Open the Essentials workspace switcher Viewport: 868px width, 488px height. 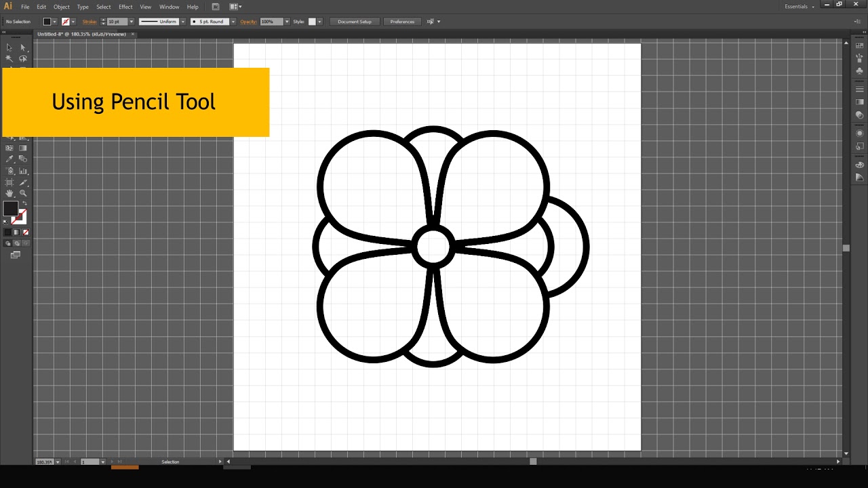(x=800, y=7)
